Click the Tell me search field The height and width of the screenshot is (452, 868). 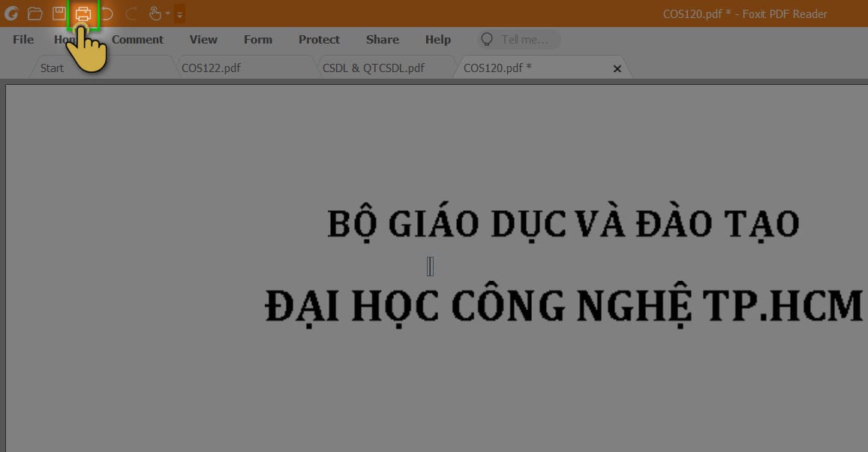click(518, 39)
